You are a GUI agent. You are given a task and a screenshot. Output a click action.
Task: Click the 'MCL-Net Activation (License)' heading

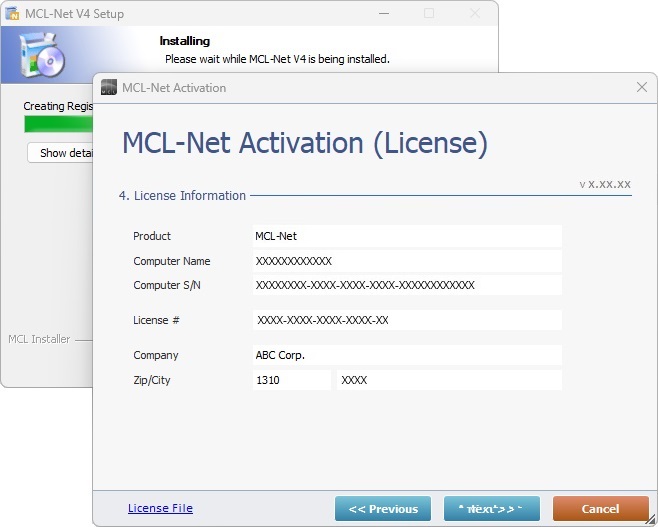[x=305, y=143]
